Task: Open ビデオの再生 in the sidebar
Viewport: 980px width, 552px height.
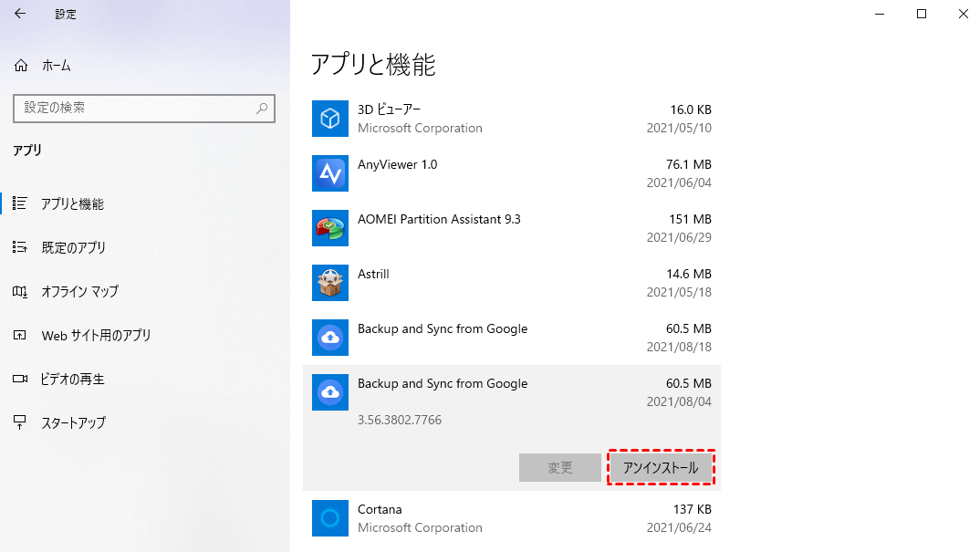Action: click(72, 379)
